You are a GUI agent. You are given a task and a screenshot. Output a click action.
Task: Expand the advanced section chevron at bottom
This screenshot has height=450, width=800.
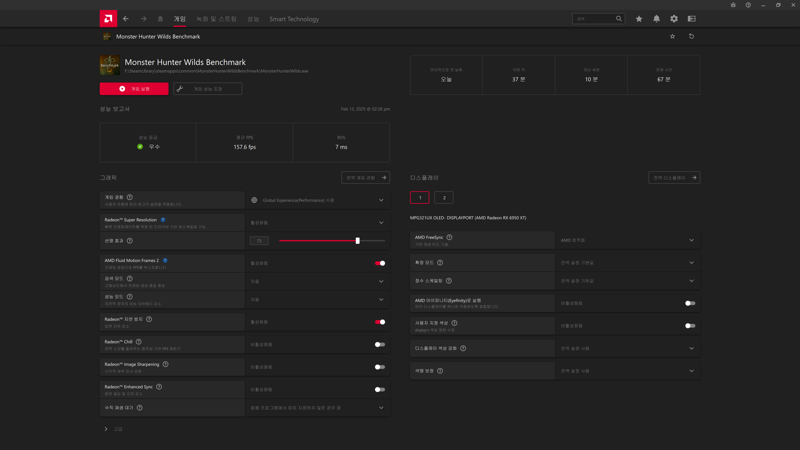pyautogui.click(x=106, y=429)
